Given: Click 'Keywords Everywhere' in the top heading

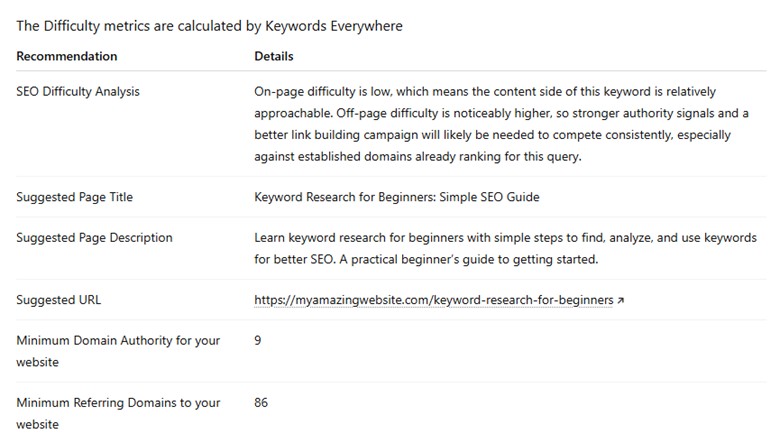Looking at the screenshot, I should click(x=337, y=26).
